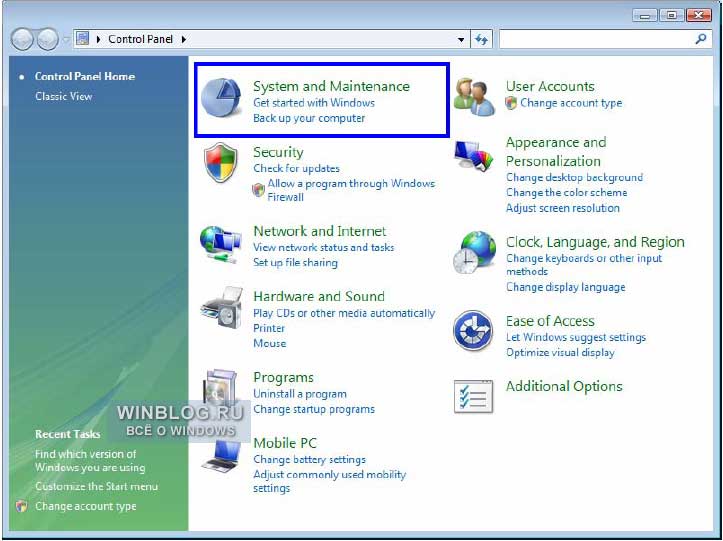
Task: Click View network status and tasks
Action: (x=324, y=247)
